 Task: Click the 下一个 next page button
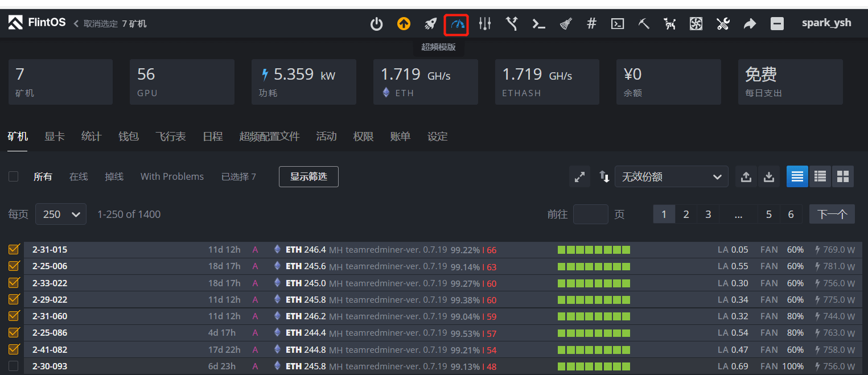click(832, 214)
